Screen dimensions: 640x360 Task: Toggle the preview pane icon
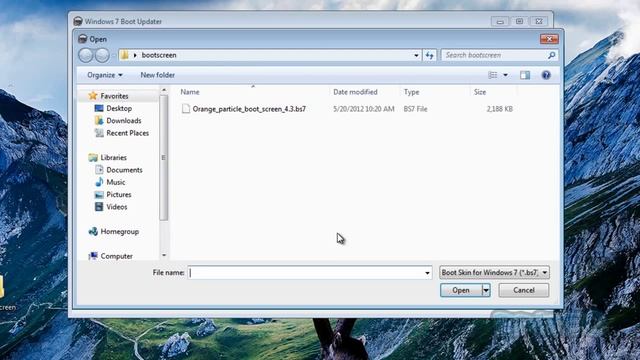pos(525,75)
